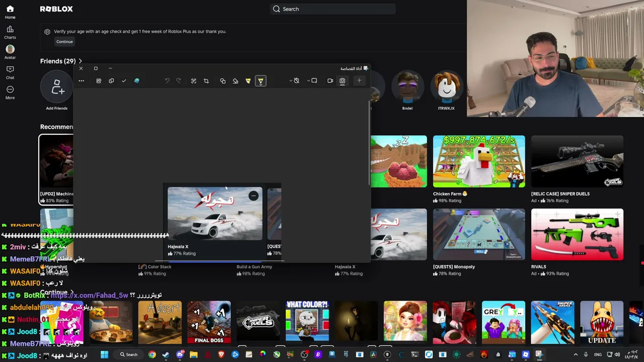Click the Redo arrow in Snipping Tool

coord(179,81)
